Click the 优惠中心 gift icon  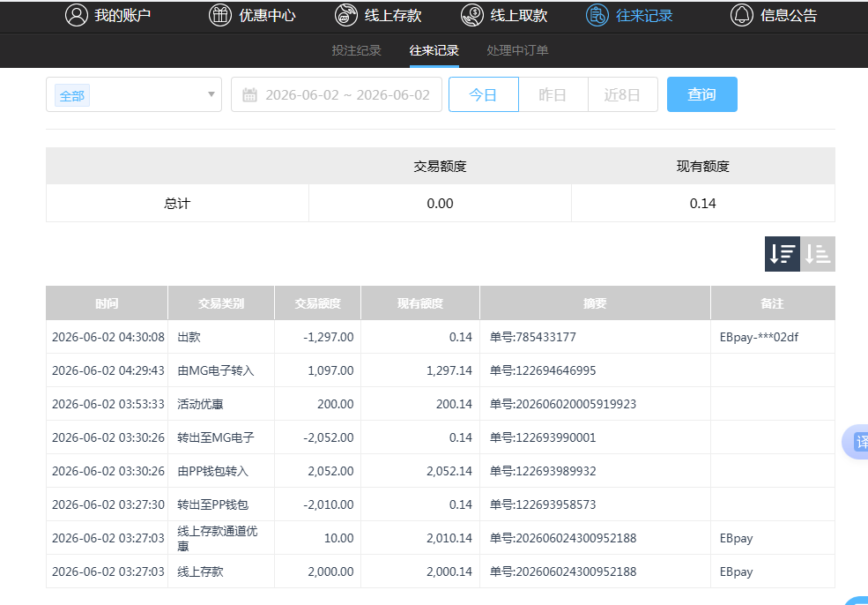pyautogui.click(x=219, y=15)
